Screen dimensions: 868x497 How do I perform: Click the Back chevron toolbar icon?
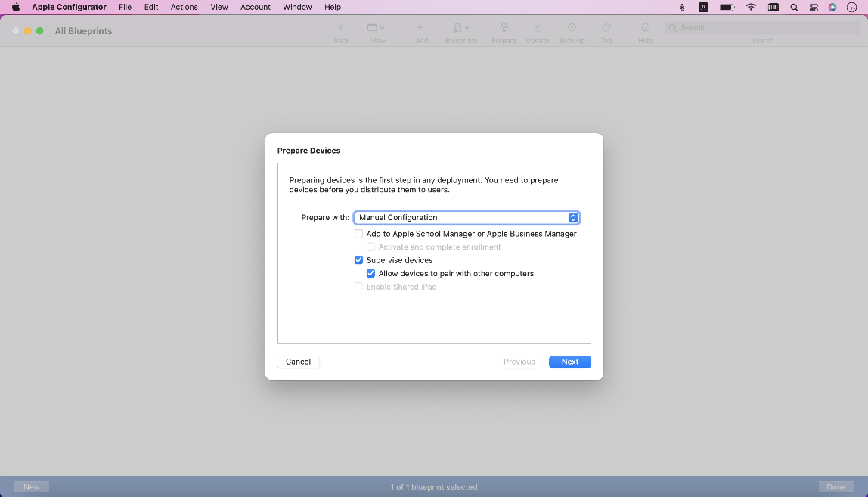342,28
